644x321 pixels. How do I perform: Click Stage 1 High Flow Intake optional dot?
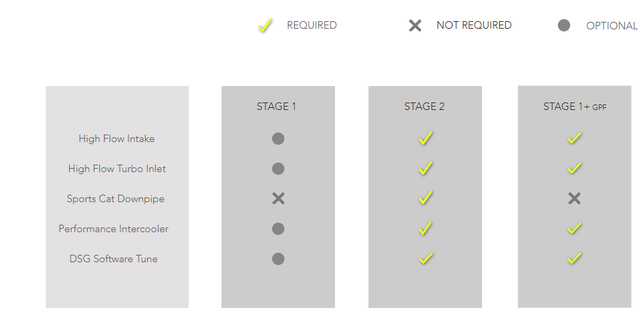278,139
